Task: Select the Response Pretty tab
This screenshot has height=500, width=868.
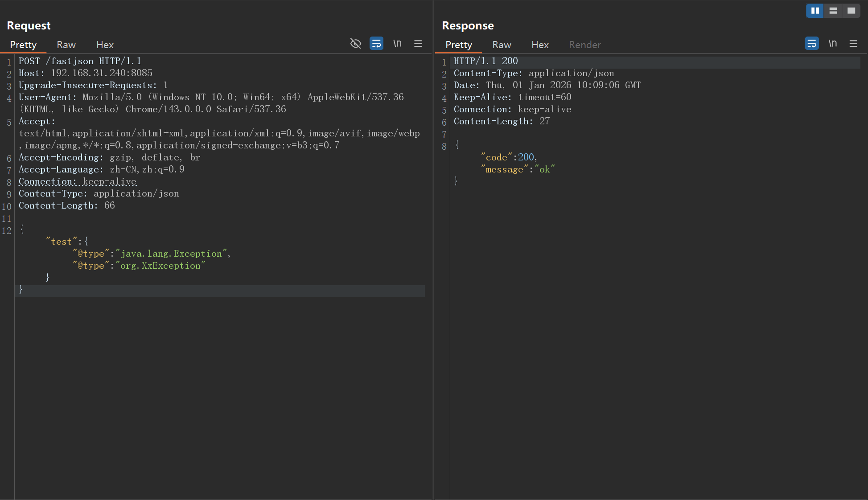Action: tap(458, 45)
